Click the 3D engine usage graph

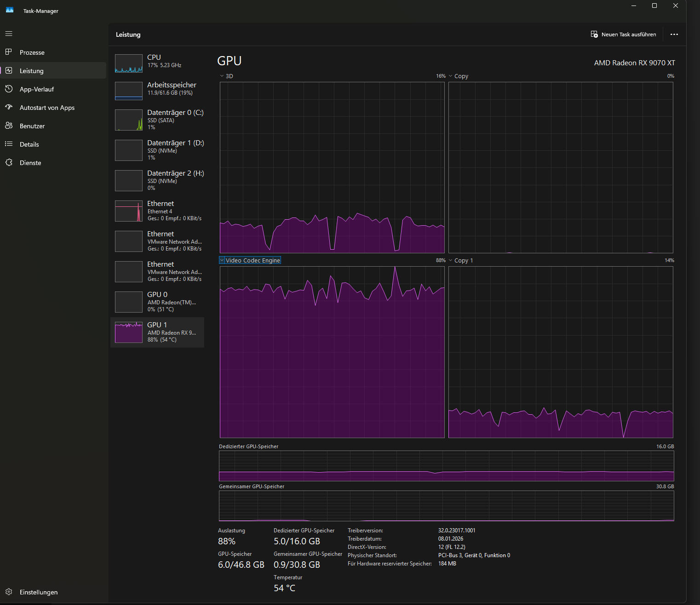[332, 167]
